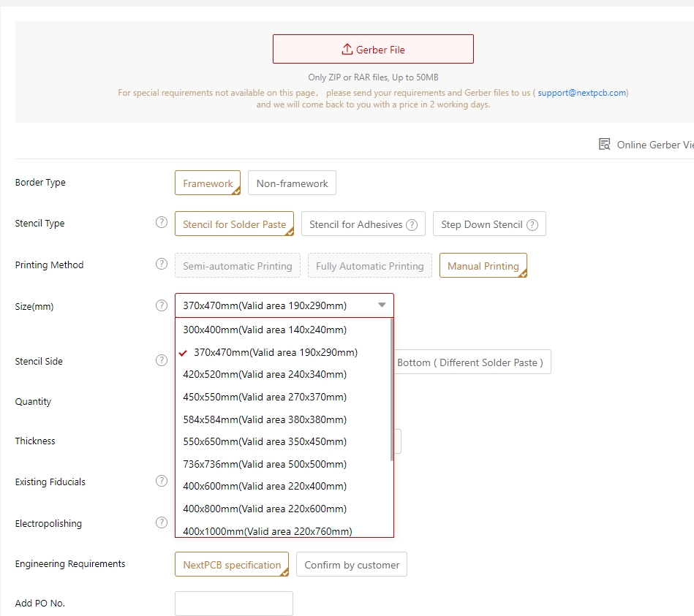The height and width of the screenshot is (616, 694).
Task: Click help icon inside Stencil for Adhesives
Action: point(412,225)
